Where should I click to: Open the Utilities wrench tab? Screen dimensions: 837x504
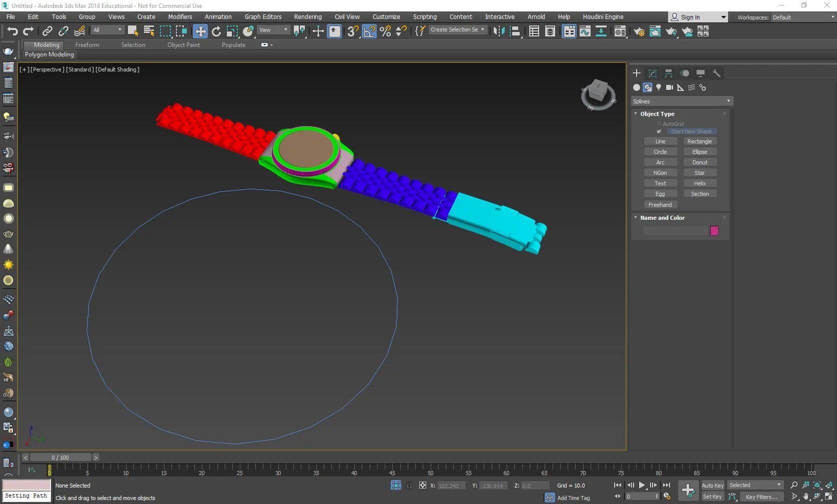pos(717,73)
